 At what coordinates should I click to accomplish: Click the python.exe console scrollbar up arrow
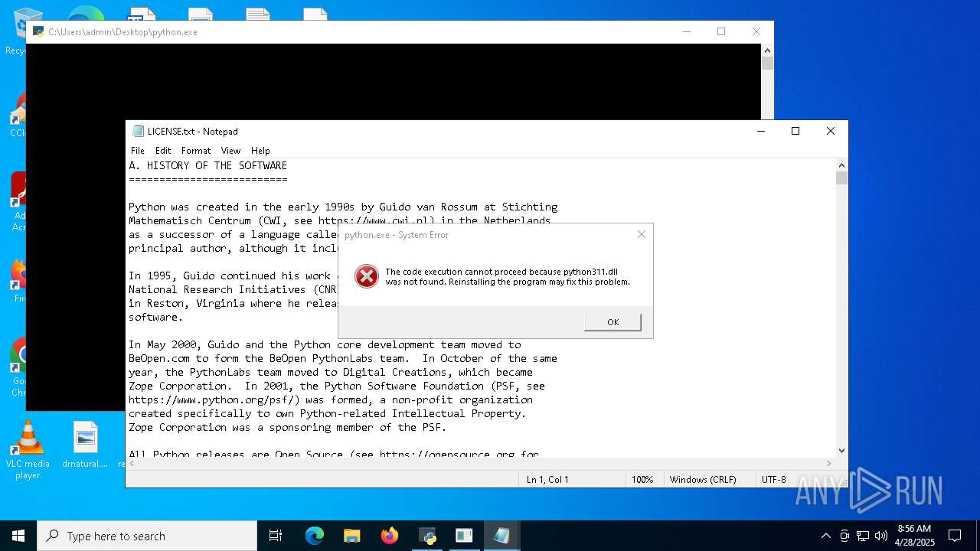(767, 50)
